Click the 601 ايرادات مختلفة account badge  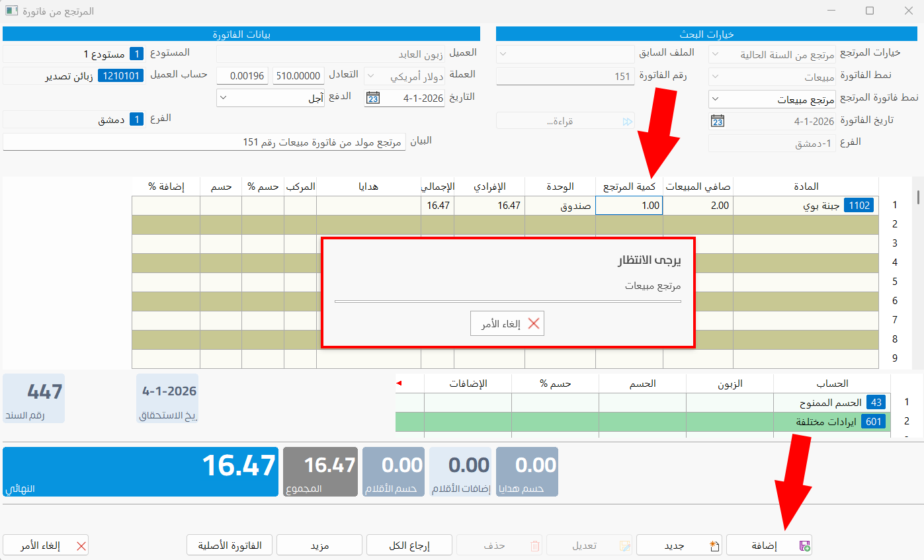point(872,420)
